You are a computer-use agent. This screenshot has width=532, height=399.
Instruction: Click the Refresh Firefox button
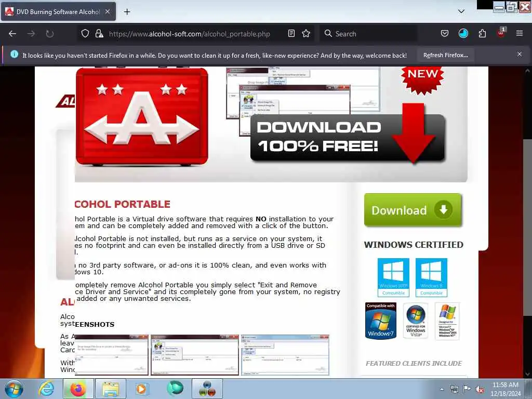(445, 55)
